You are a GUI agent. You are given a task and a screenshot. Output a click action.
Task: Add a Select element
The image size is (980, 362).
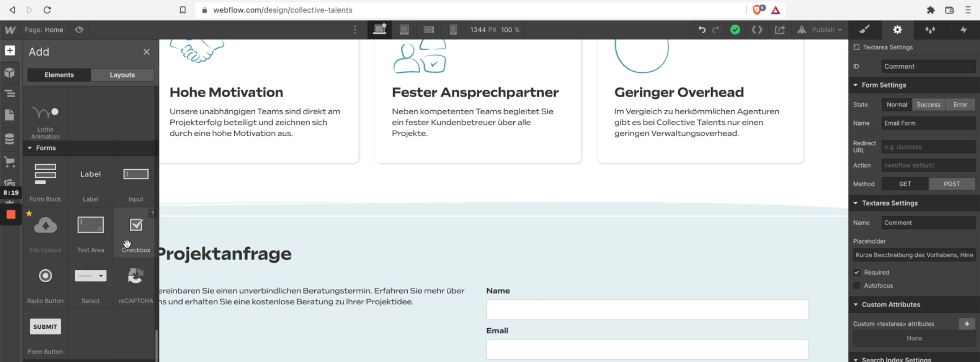tap(90, 284)
